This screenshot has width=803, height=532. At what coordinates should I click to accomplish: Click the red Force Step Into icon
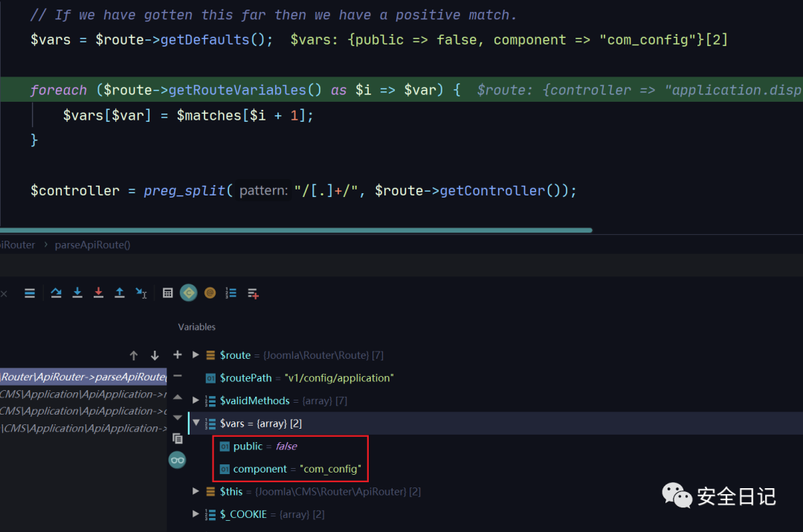click(98, 293)
